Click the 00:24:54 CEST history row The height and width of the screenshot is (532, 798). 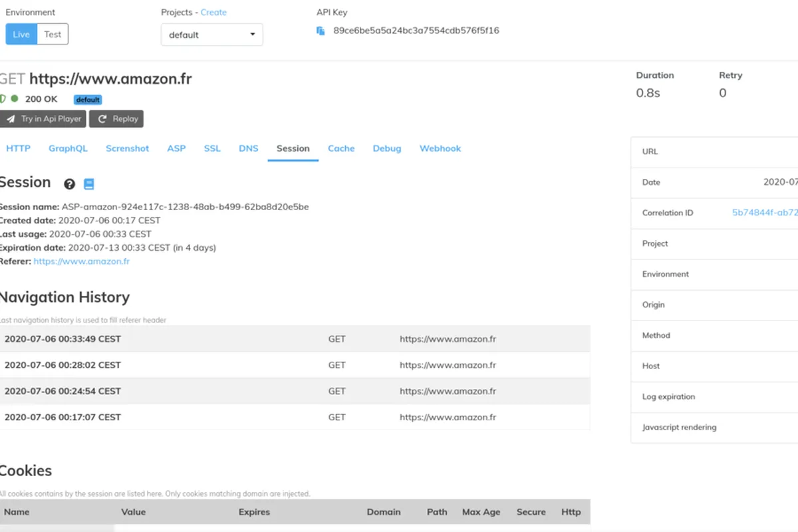[x=295, y=391]
